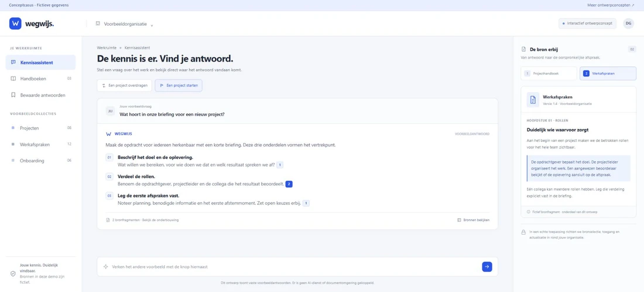644x292 pixels.
Task: Choose Een project overdragen example
Action: click(x=125, y=86)
